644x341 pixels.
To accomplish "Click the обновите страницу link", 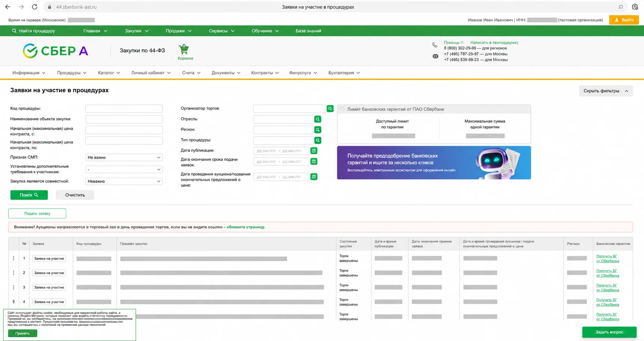I will 245,227.
